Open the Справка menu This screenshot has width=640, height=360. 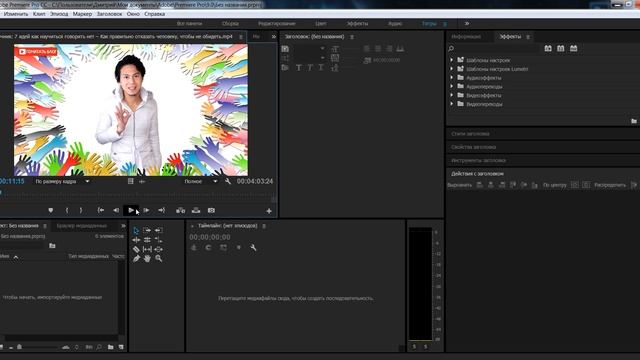155,14
